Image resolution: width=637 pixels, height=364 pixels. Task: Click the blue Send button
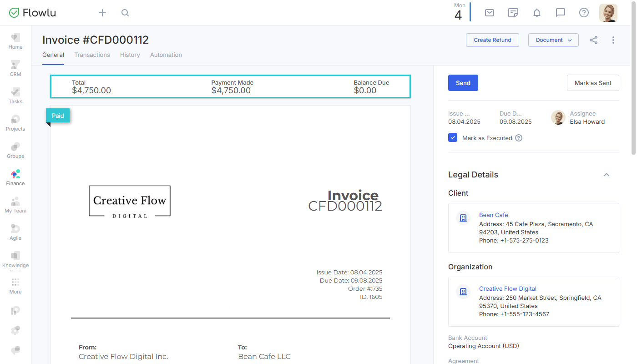pos(463,83)
